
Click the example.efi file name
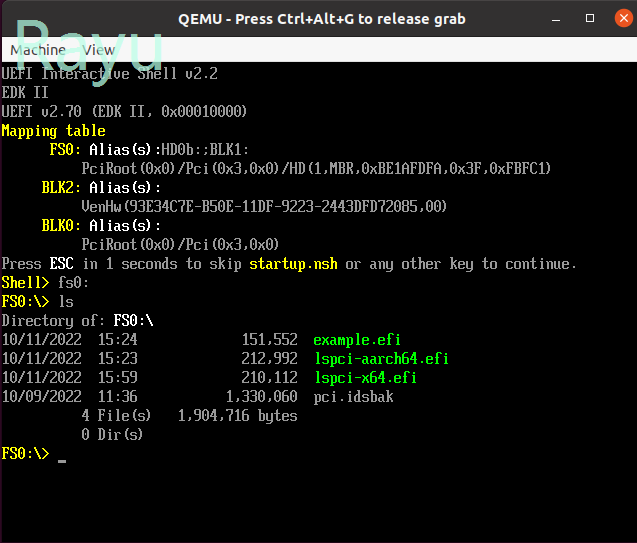(x=357, y=340)
